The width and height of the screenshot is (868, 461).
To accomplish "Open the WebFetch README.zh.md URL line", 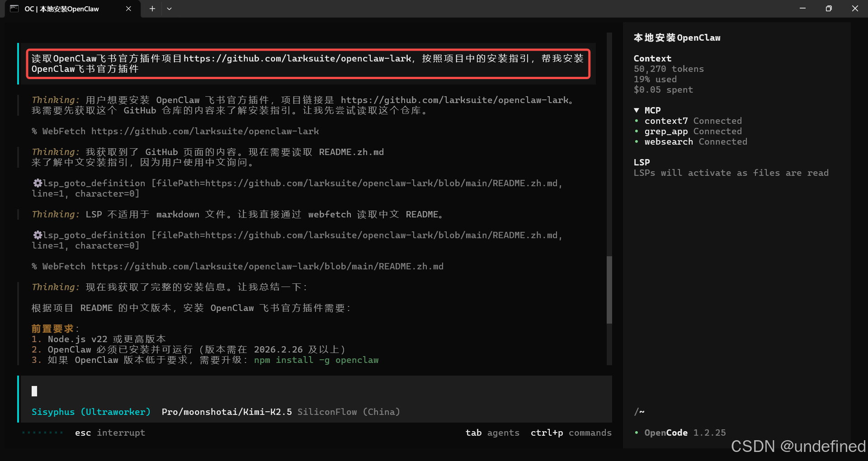I will (237, 266).
